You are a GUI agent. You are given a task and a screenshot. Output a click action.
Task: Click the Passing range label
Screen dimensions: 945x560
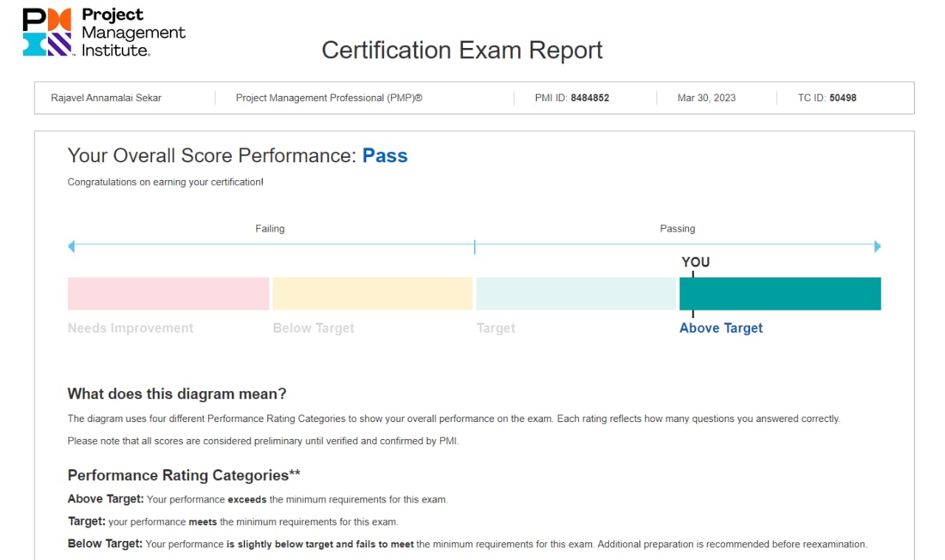pos(678,229)
